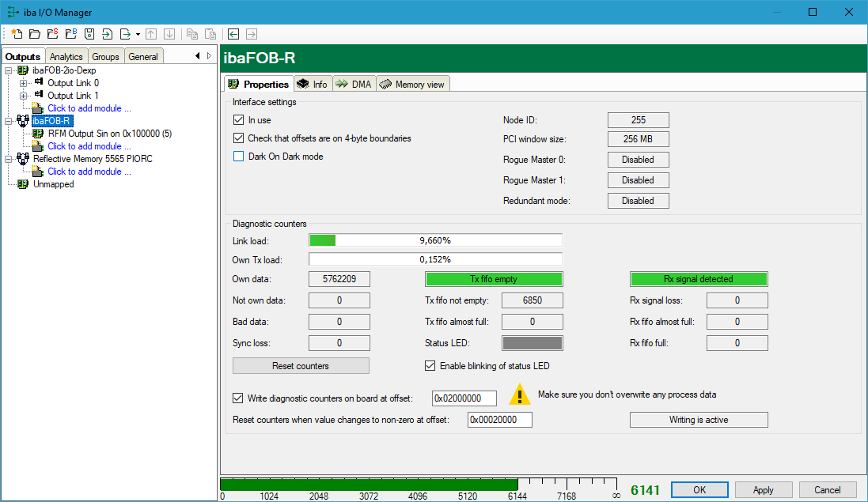Click the Apply button
The width and height of the screenshot is (868, 502).
[763, 490]
